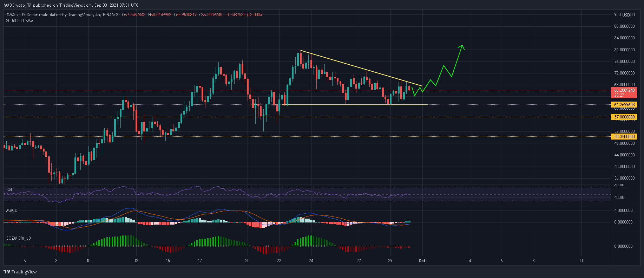Screen dimensions: 644x278
Task: Click the MACD indicator pane label
Action: (x=12, y=211)
